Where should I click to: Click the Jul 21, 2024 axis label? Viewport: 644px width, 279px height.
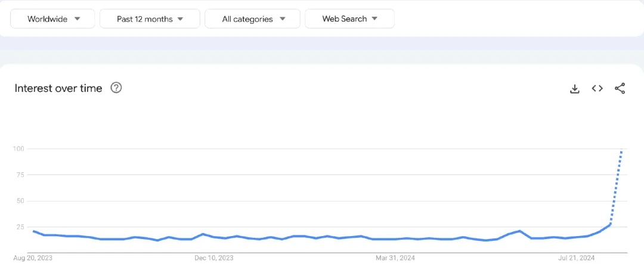(577, 258)
